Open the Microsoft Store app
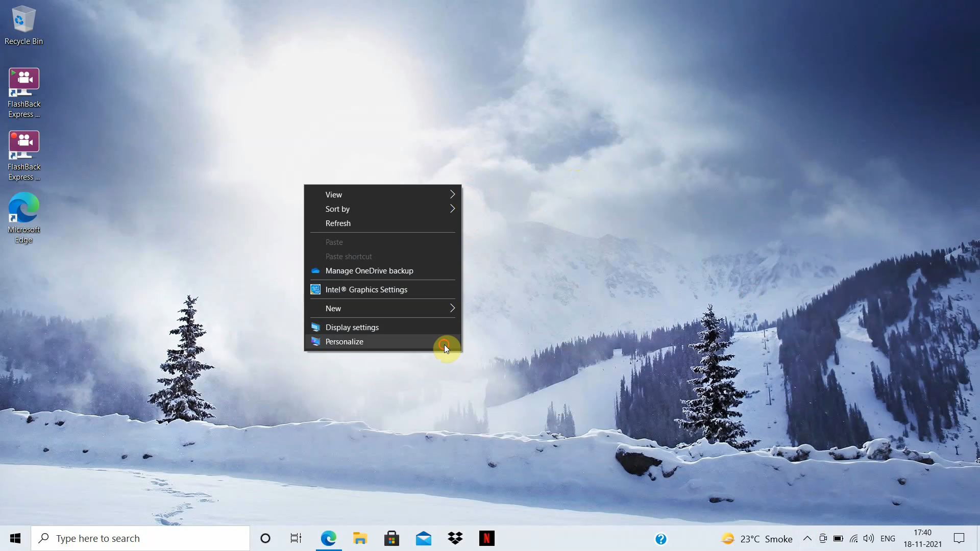The width and height of the screenshot is (980, 551). point(391,538)
